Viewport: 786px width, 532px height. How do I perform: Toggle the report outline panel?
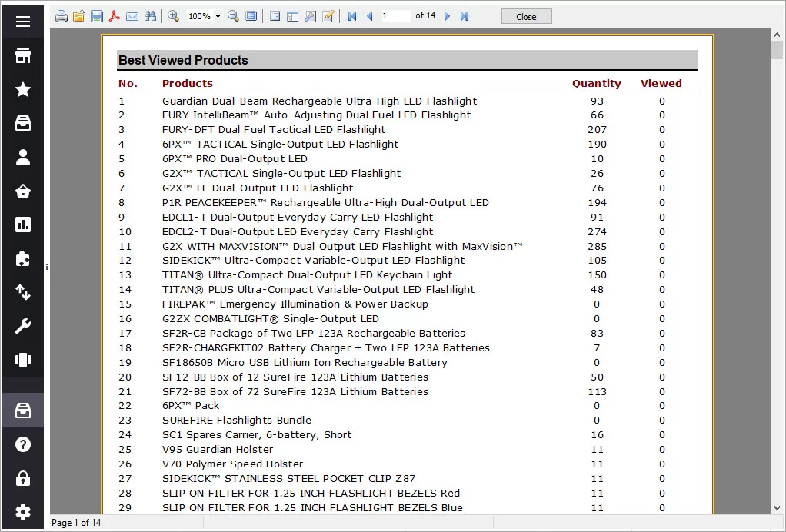pyautogui.click(x=275, y=17)
